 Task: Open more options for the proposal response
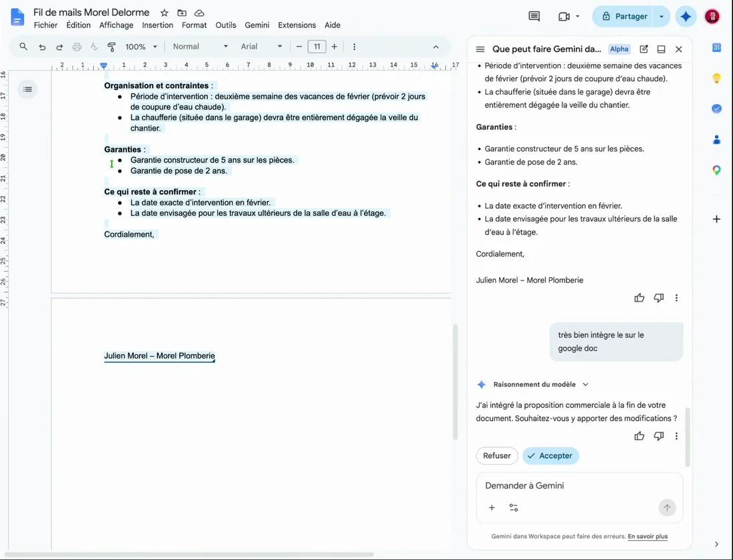676,298
